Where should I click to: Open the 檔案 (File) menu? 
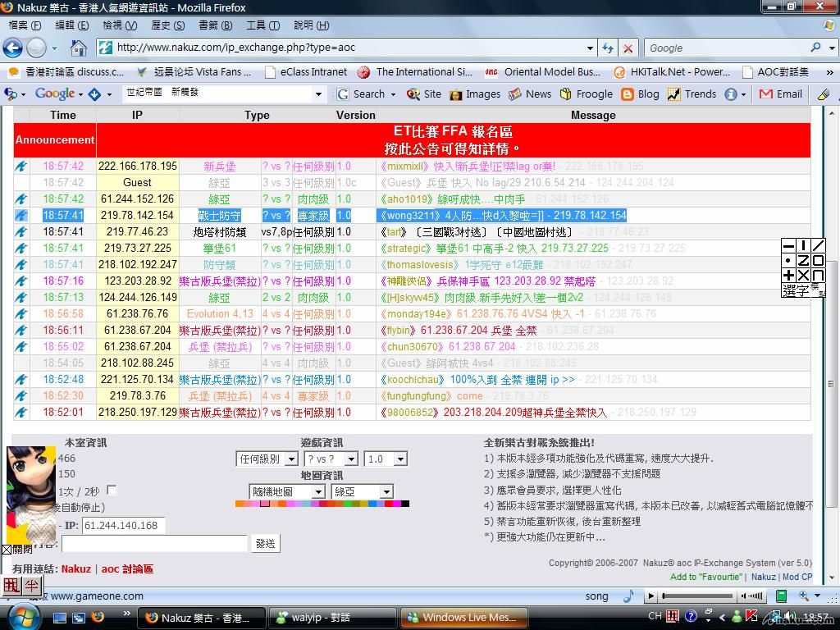25,25
